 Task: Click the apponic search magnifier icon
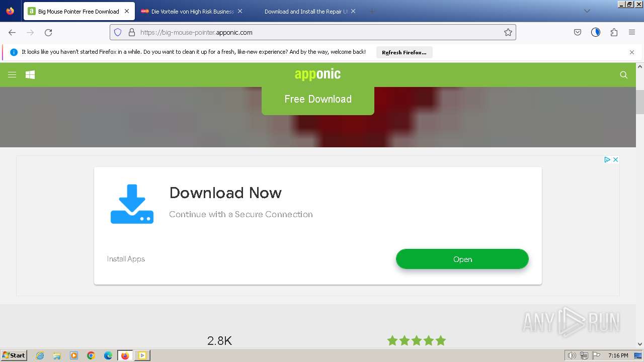pyautogui.click(x=624, y=74)
